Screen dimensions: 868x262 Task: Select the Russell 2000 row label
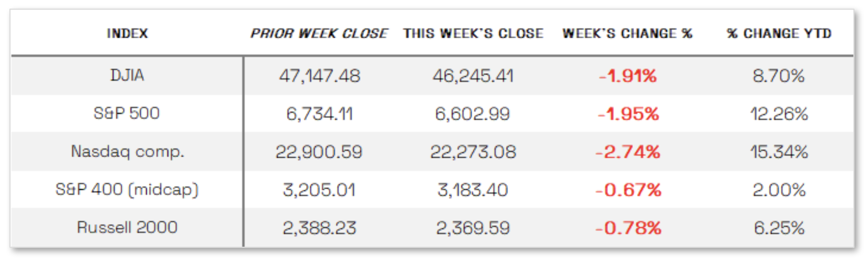click(x=127, y=227)
